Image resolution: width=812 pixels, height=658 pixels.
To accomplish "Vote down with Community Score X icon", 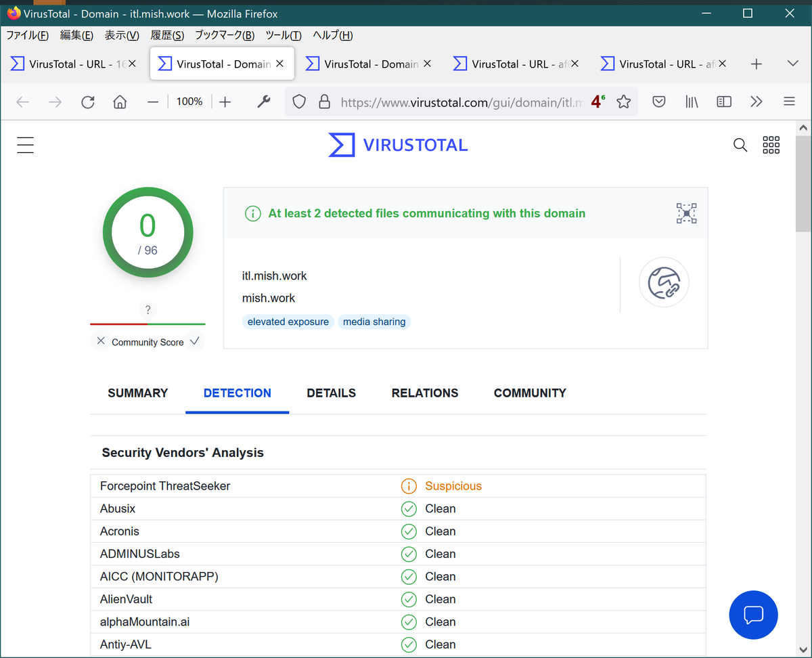I will tap(101, 341).
